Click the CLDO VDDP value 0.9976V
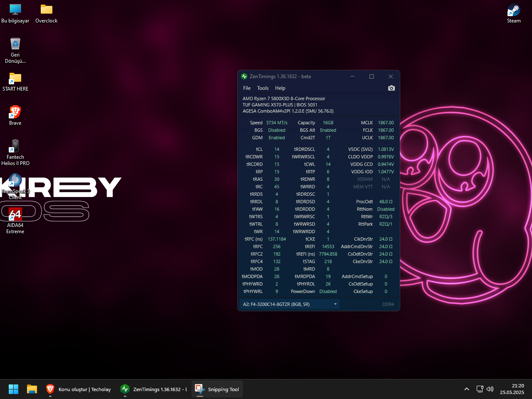 tap(386, 157)
